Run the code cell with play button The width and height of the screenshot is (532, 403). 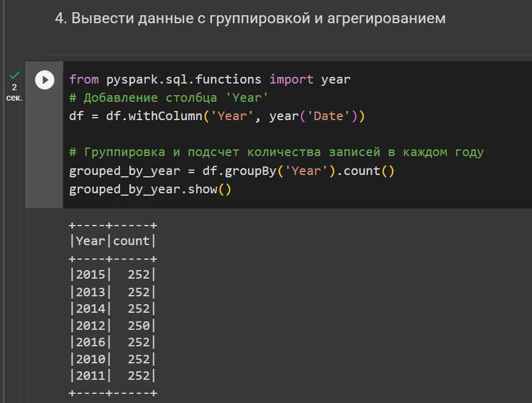44,80
